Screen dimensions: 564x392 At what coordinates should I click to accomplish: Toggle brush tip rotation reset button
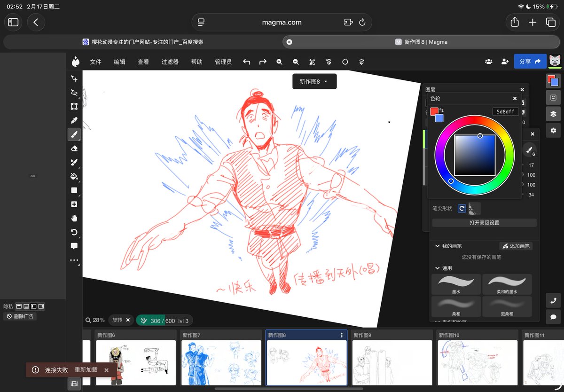click(462, 208)
